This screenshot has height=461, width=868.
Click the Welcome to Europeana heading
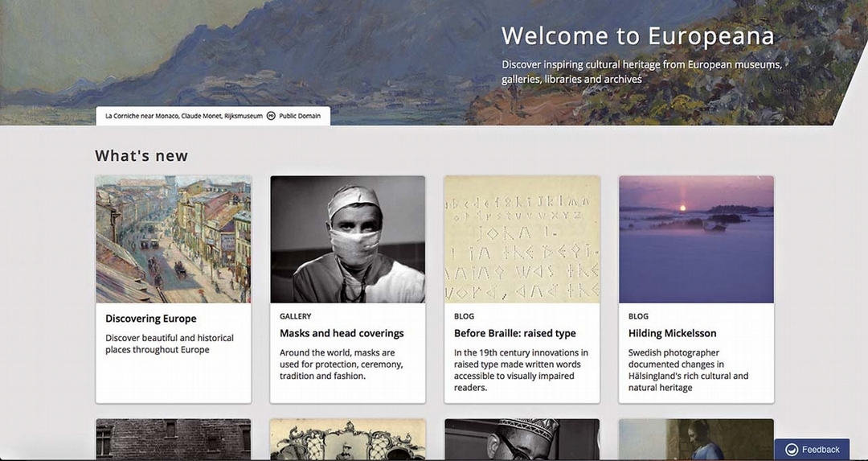637,36
